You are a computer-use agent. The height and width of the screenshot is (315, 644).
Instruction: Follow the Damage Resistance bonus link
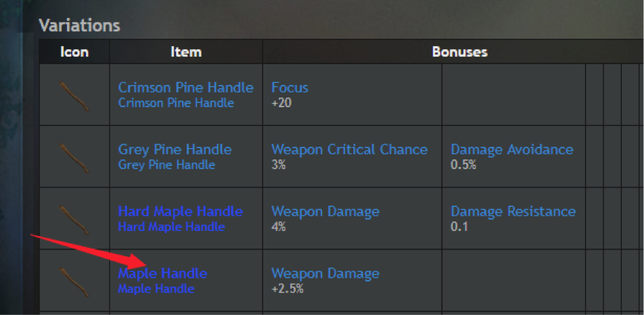(513, 211)
